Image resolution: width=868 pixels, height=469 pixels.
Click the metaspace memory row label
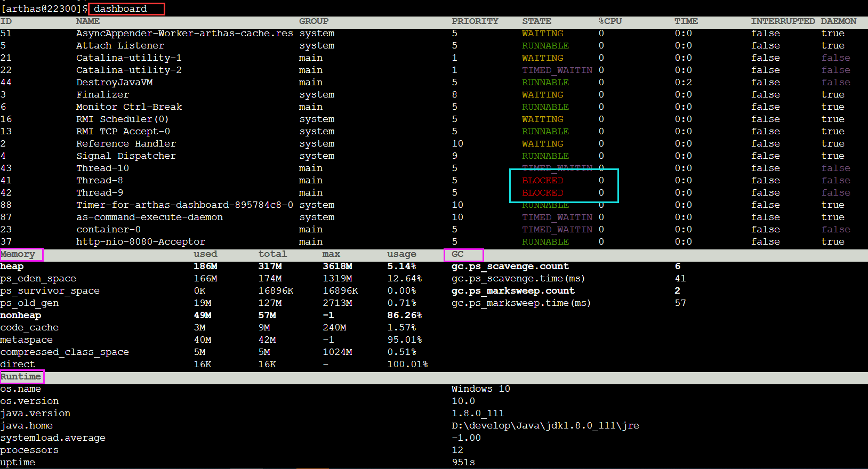27,340
